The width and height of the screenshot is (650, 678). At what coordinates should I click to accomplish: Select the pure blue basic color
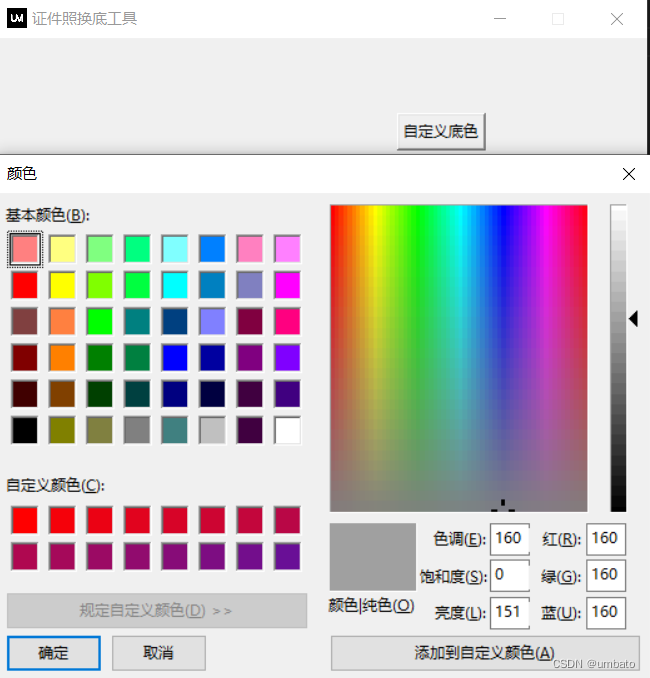point(175,358)
